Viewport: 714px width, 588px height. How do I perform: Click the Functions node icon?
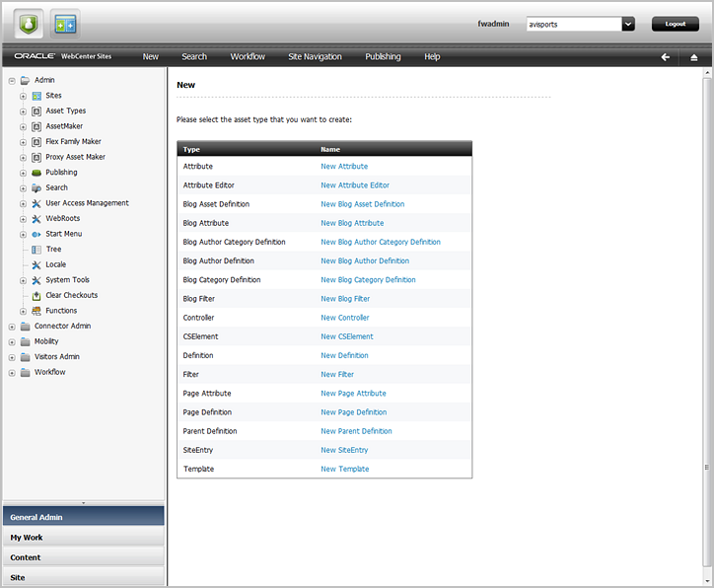pyautogui.click(x=36, y=311)
